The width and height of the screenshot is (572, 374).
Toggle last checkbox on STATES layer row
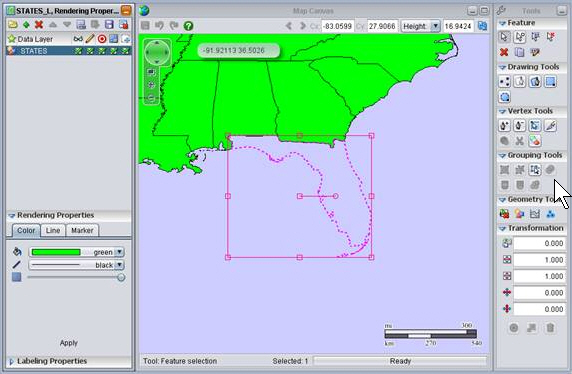click(125, 51)
